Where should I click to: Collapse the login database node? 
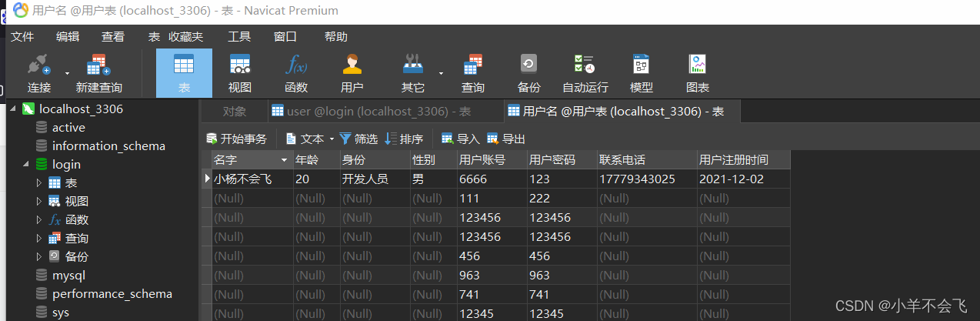[25, 164]
